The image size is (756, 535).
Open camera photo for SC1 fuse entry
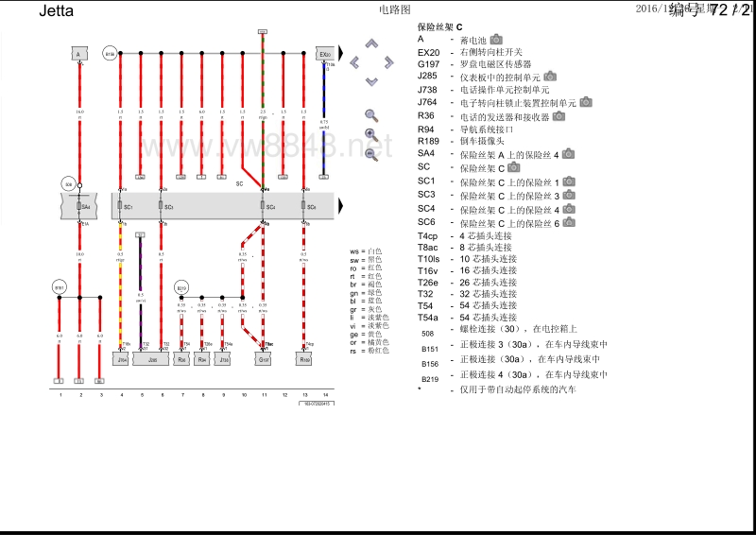(569, 181)
